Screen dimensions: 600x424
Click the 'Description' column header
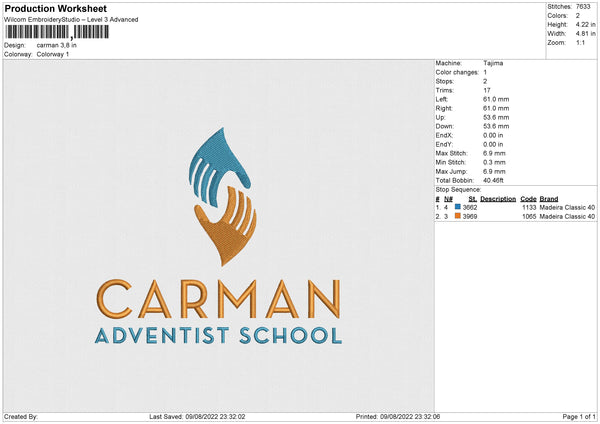coord(498,199)
